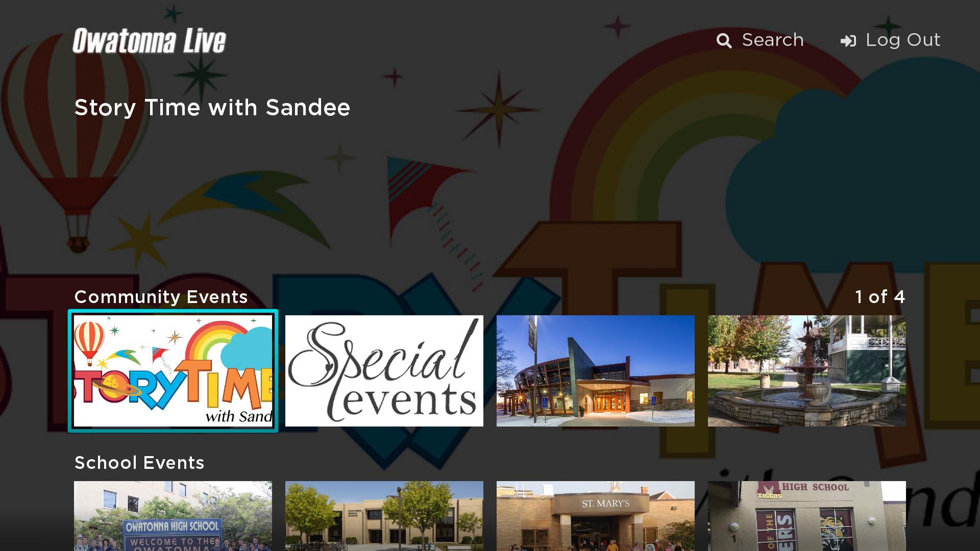
Task: Click the 1 of 4 position counter
Action: point(880,297)
